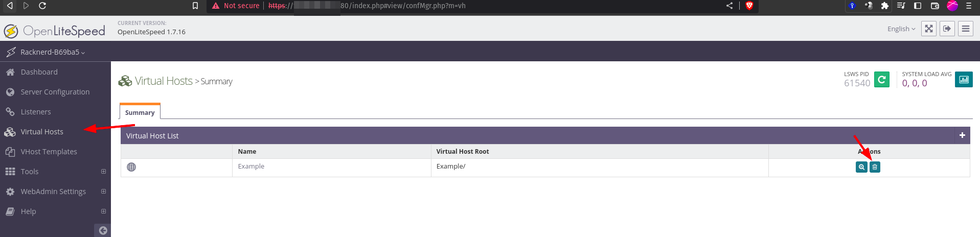Screen dimensions: 980x237
Task: Open Server Configuration in the sidebar
Action: [x=55, y=92]
